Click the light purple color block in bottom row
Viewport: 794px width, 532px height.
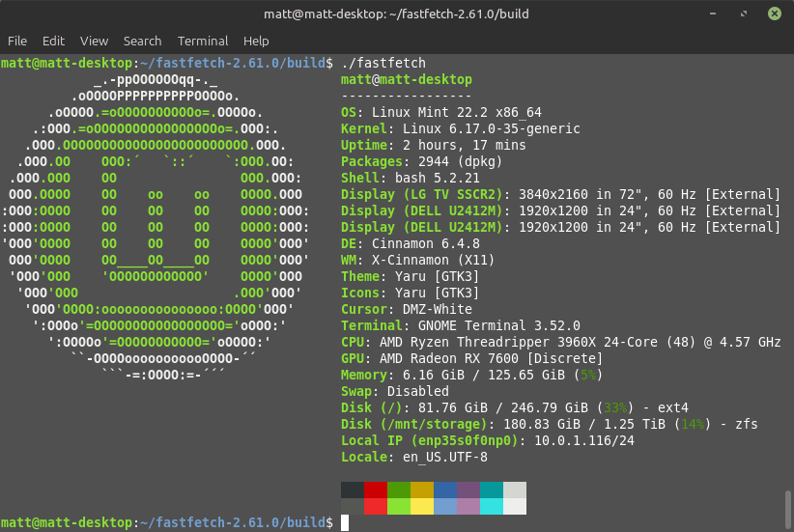pyautogui.click(x=468, y=506)
